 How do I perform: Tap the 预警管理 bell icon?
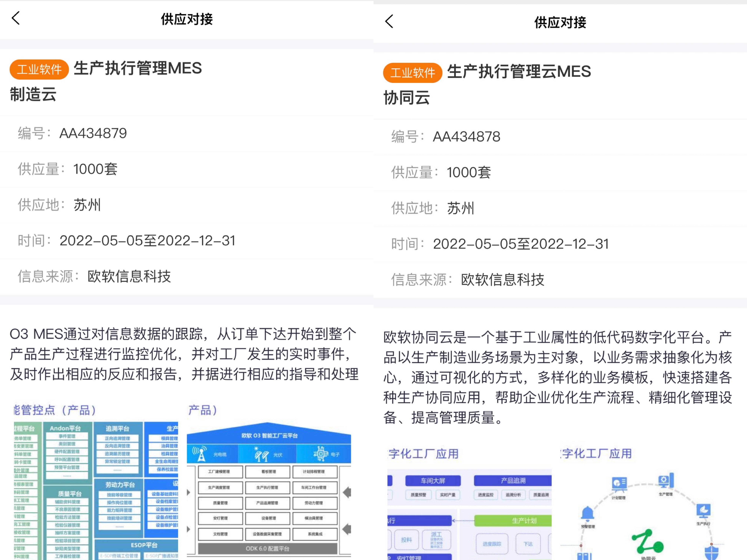click(588, 514)
